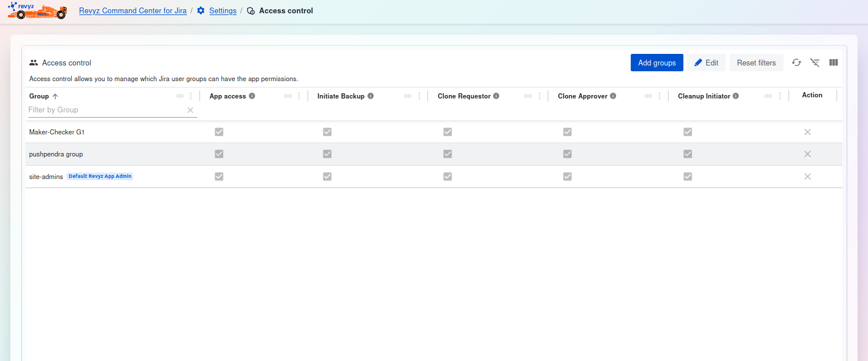868x361 pixels.
Task: Click the refresh icon in the toolbar
Action: click(x=796, y=63)
